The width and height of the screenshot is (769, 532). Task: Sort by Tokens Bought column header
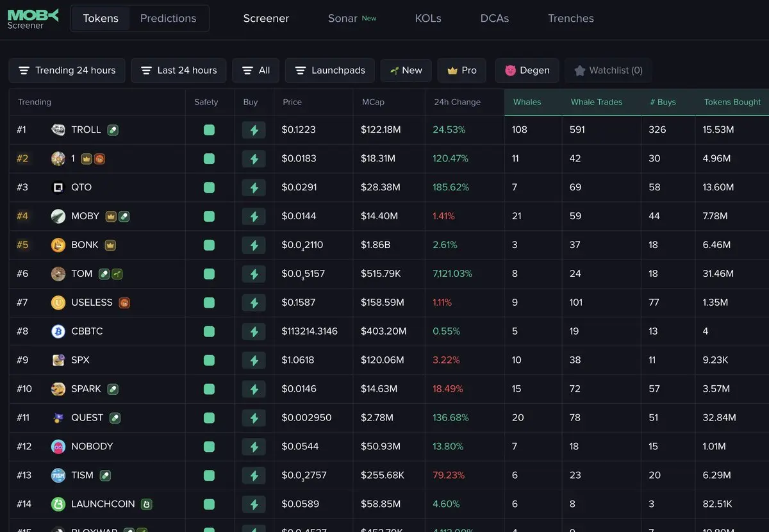[732, 102]
